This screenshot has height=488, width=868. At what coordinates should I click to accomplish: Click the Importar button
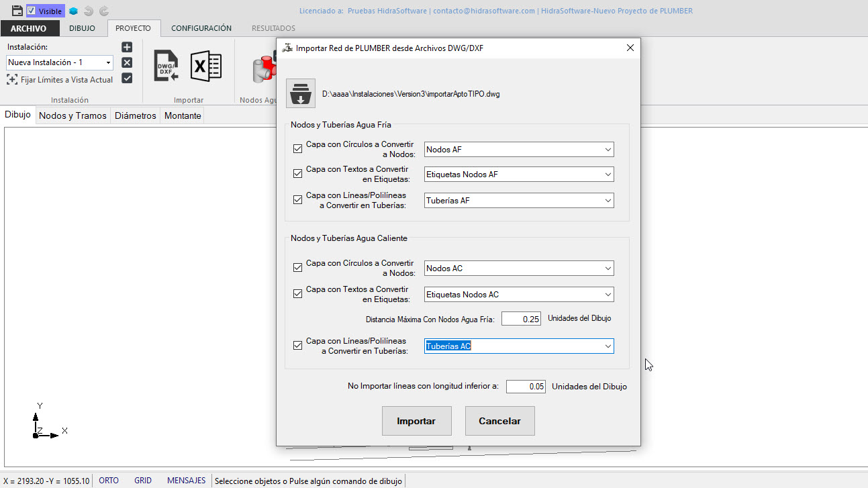[416, 421]
